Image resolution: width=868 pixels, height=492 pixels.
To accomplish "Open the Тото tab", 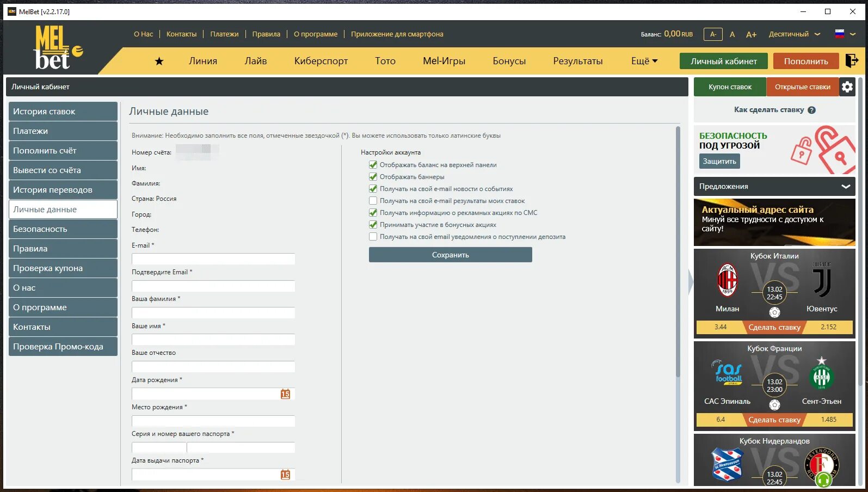I will tap(385, 61).
